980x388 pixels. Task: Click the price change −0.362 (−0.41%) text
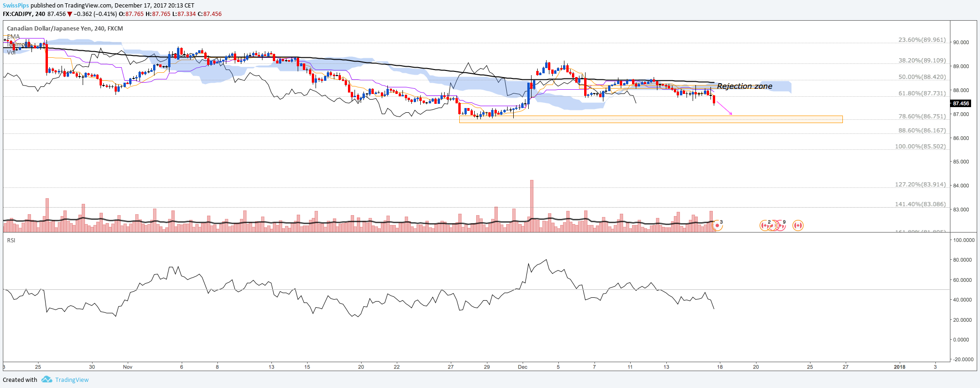pyautogui.click(x=96, y=14)
